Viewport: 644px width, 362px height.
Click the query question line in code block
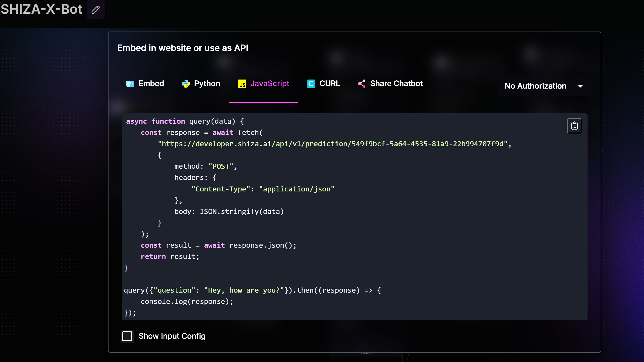(252, 290)
